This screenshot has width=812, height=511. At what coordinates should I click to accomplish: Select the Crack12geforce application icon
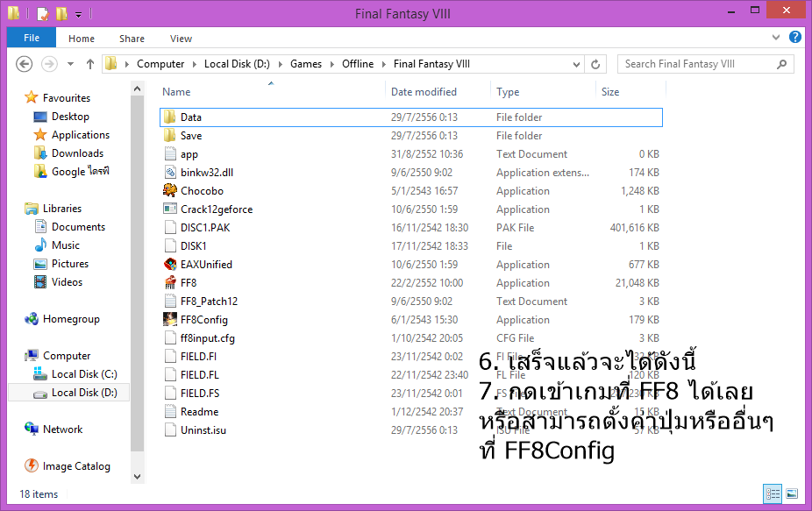170,209
